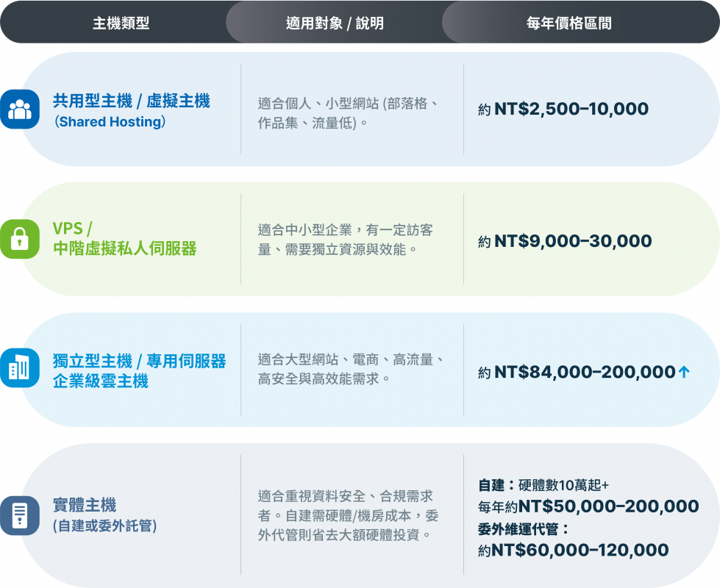Screen dimensions: 720x588
Task: Click the blue circular Shared Hosting badge
Action: [20, 109]
